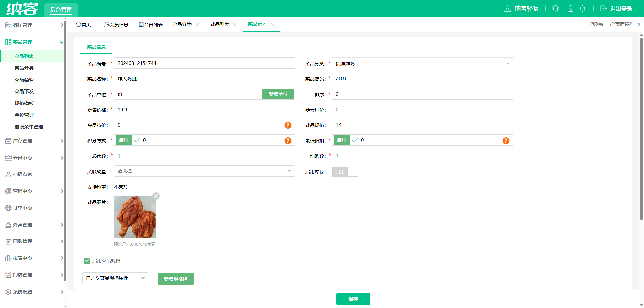
Task: Remove the dish image with X icon
Action: pos(156,196)
